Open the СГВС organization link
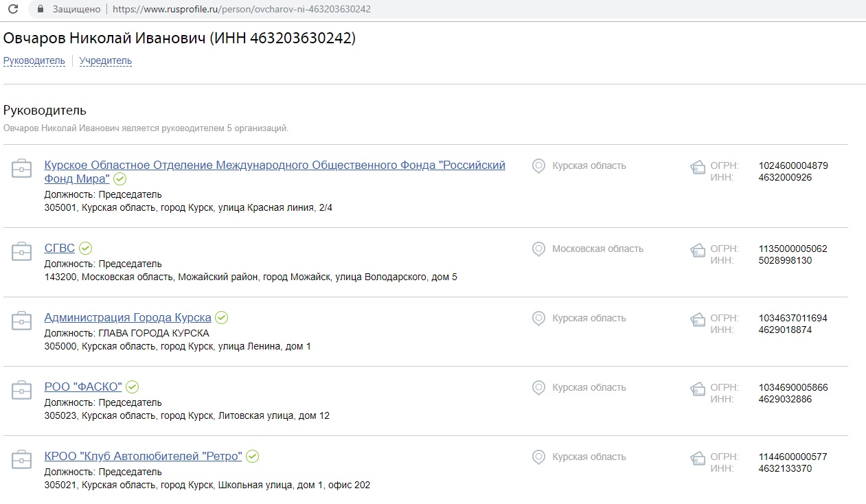866x504 pixels. coord(59,249)
